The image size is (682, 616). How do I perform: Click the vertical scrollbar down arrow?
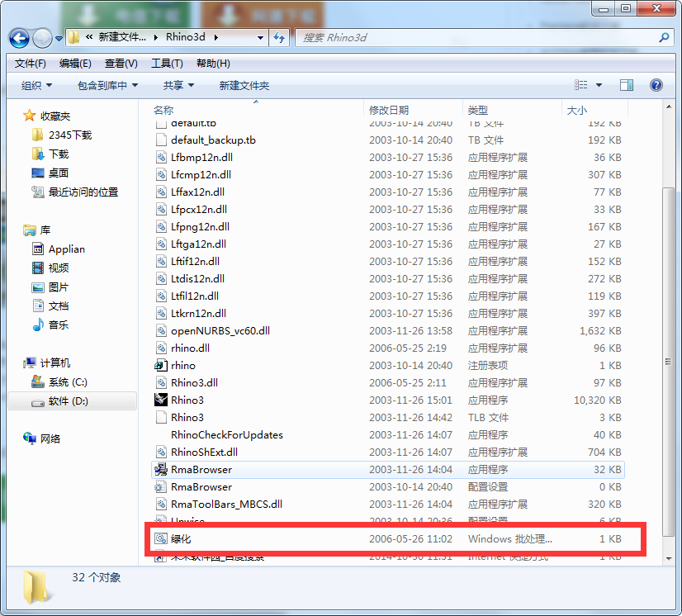point(669,559)
